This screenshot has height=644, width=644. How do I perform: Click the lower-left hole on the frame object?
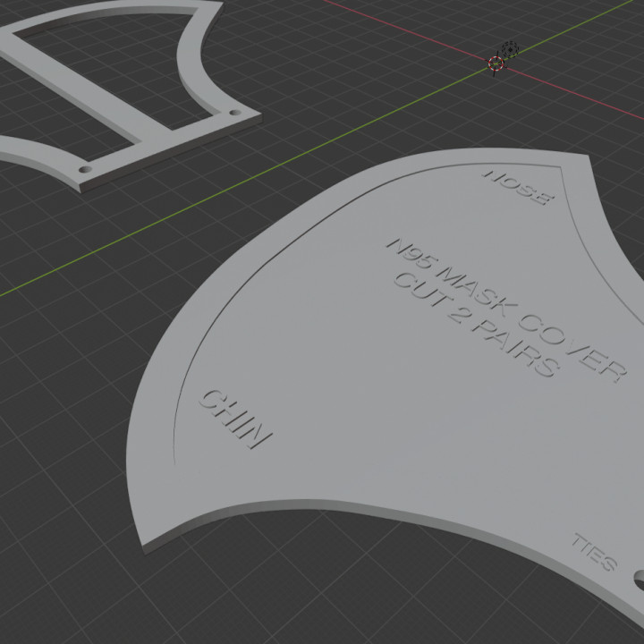pyautogui.click(x=86, y=168)
